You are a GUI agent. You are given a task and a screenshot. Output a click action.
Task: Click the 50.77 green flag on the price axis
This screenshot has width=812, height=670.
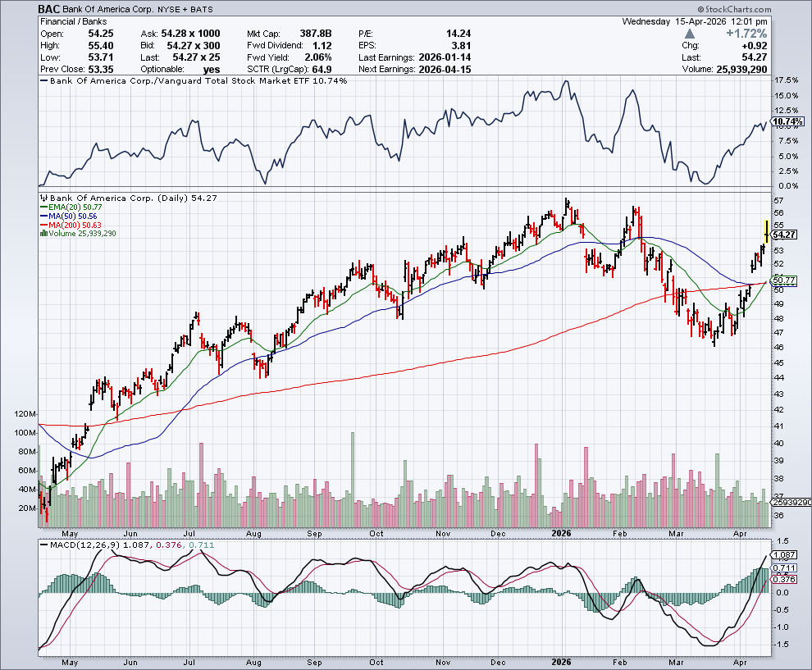pos(785,280)
